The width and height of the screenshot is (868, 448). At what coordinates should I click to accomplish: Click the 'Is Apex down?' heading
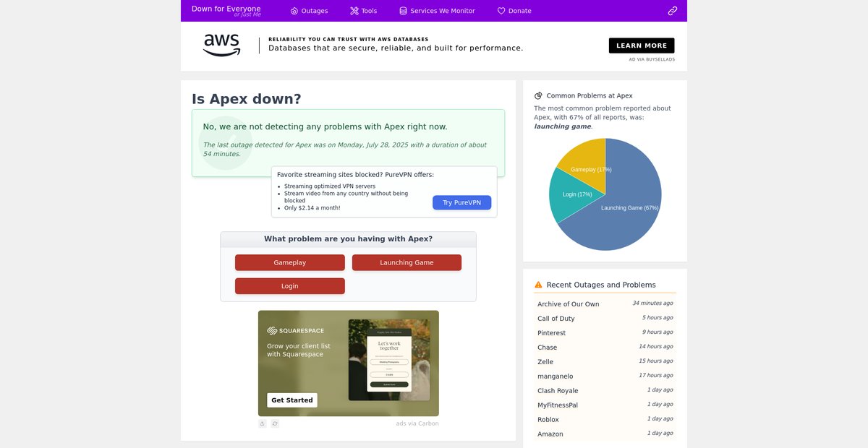click(x=246, y=99)
